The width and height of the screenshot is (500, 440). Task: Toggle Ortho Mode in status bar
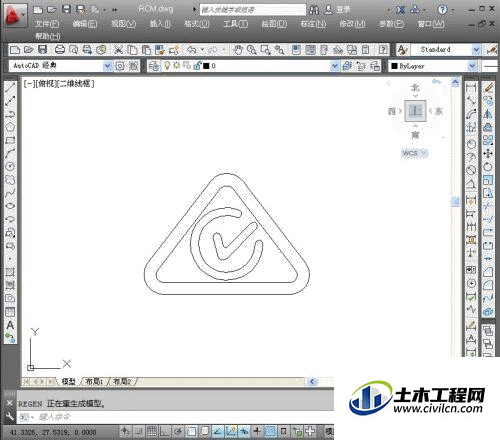(165, 431)
